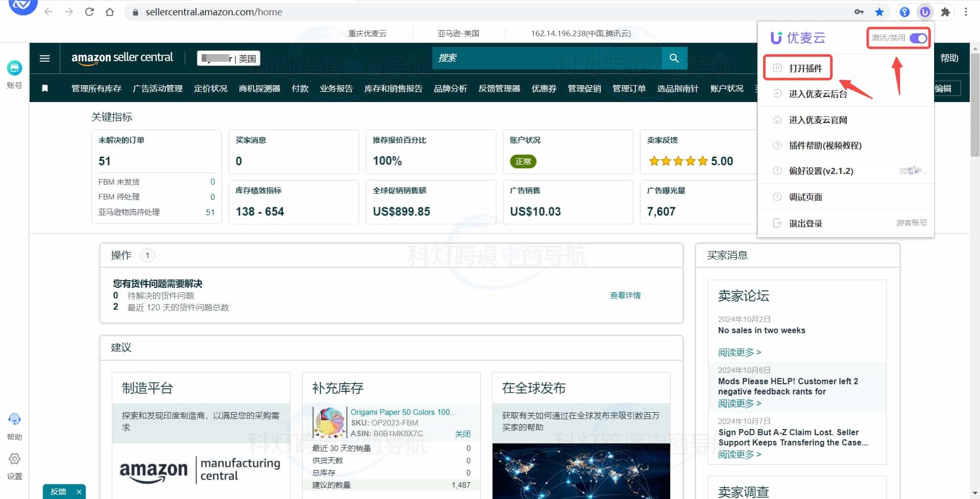The width and height of the screenshot is (980, 499).
Task: Select the 账号 icon in the left sidebar
Action: point(14,67)
